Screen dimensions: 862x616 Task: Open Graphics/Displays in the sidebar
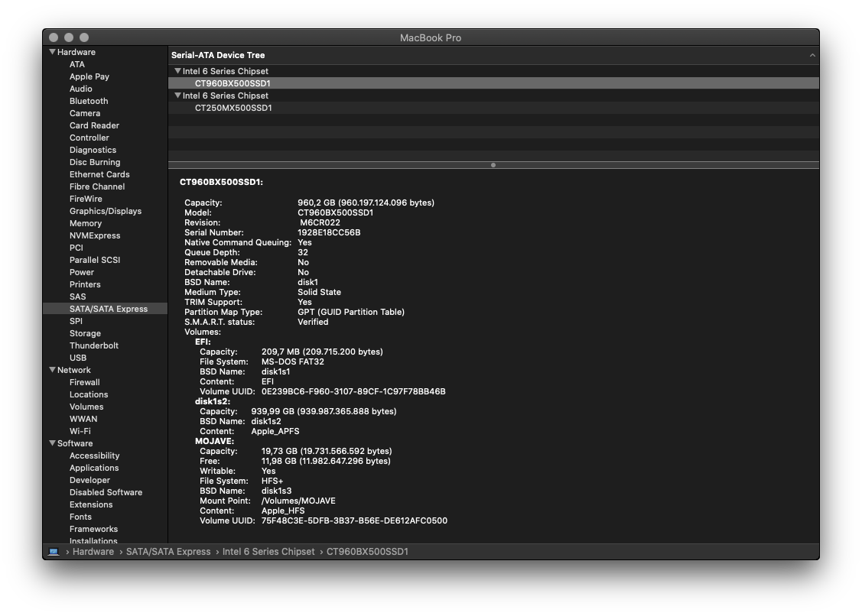(106, 211)
